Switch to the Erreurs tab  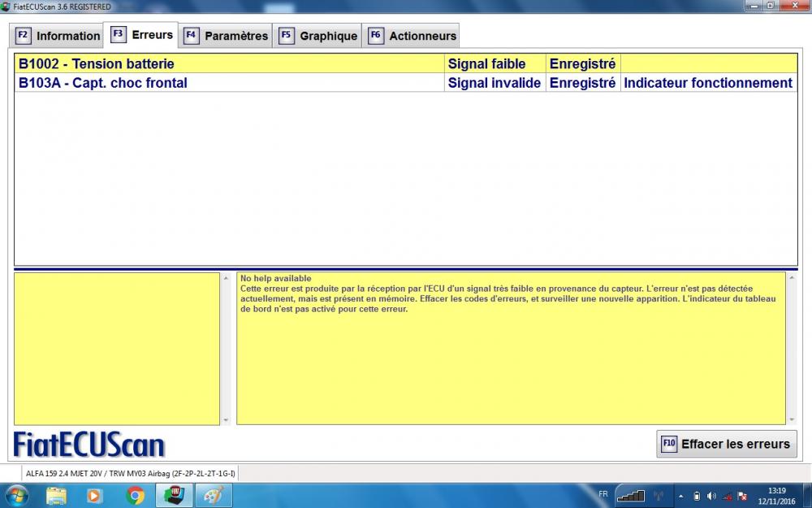[x=140, y=35]
